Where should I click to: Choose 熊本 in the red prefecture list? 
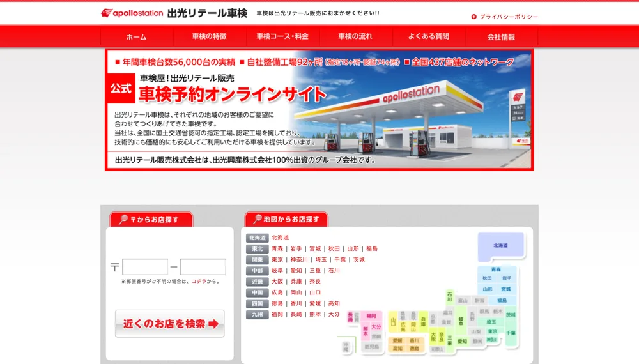[x=315, y=315]
